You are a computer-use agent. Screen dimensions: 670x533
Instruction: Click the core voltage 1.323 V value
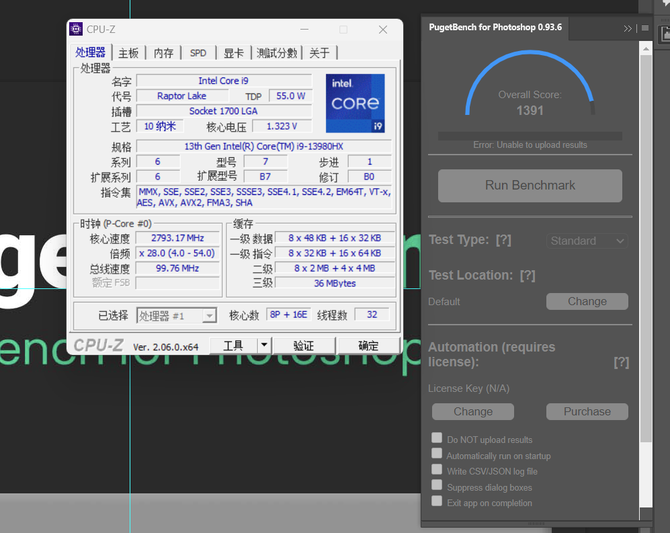click(282, 126)
